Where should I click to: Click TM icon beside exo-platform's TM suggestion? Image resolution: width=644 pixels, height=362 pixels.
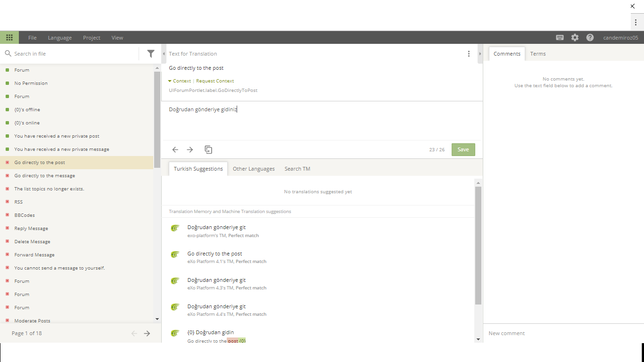(175, 228)
